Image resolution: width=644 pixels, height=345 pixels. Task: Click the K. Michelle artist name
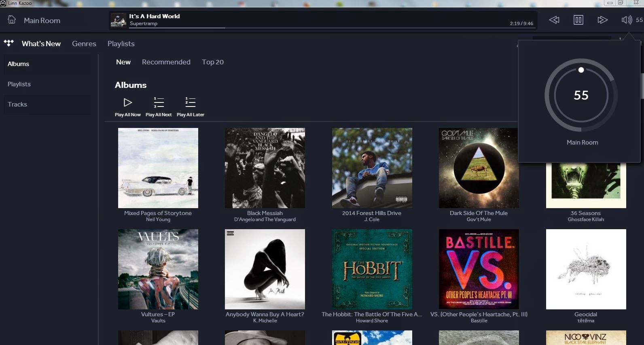point(265,321)
